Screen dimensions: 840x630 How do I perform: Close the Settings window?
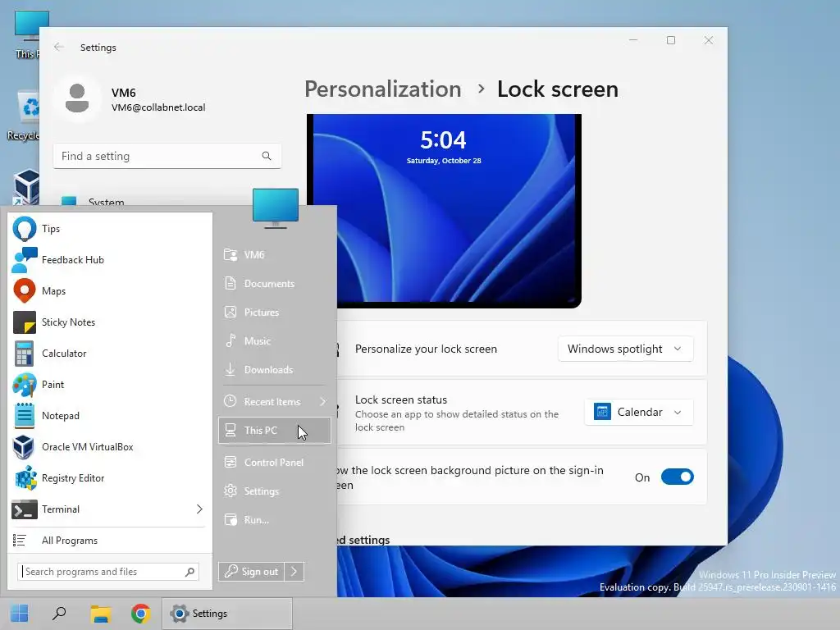708,40
